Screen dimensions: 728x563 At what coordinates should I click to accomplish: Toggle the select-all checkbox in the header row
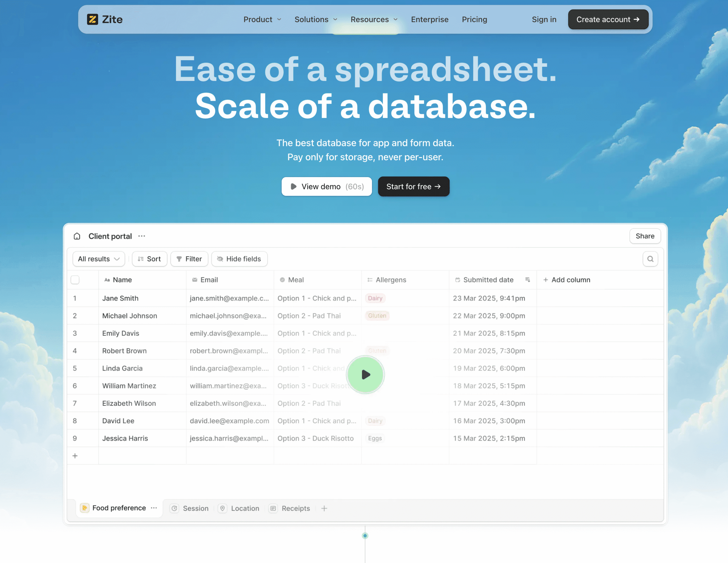tap(75, 280)
